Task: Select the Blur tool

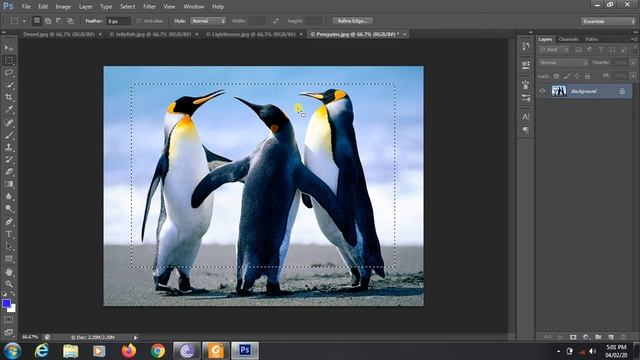Action: (9, 196)
